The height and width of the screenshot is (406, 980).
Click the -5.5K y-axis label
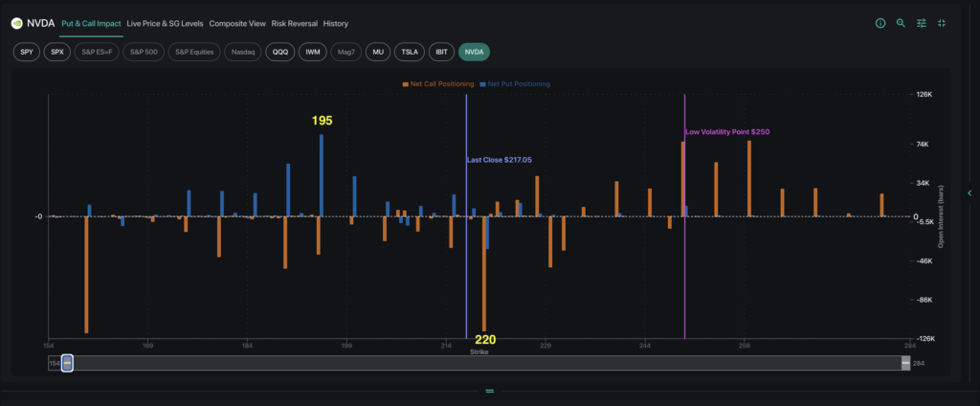coord(925,222)
